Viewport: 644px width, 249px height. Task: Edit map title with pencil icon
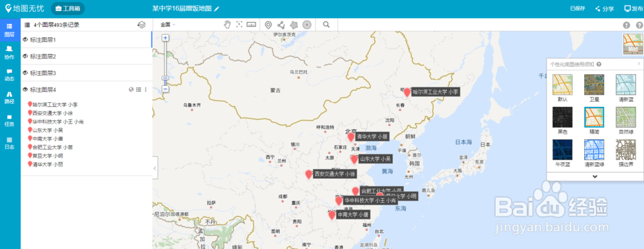coord(217,8)
